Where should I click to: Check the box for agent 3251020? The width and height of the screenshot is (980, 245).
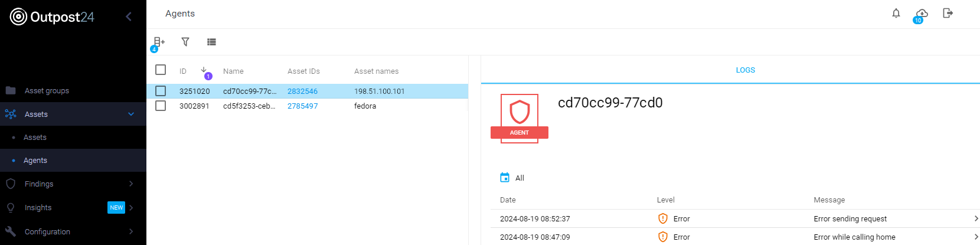pos(161,91)
